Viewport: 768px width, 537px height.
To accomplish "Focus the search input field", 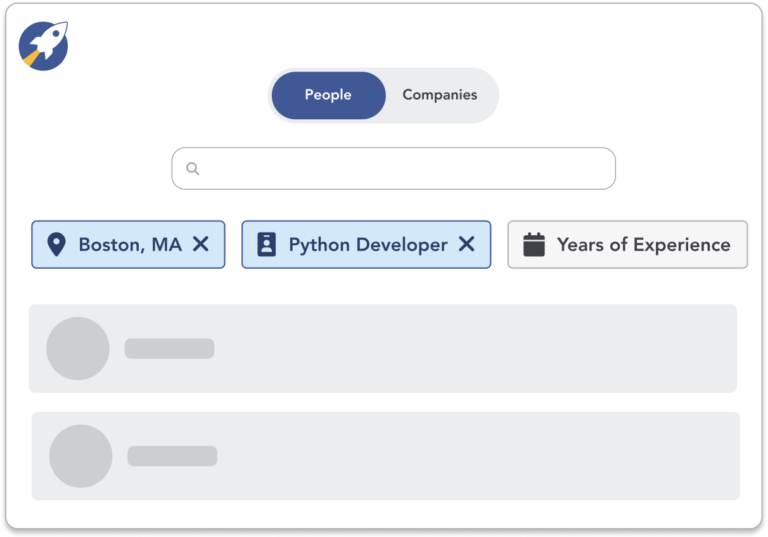I will [x=400, y=169].
